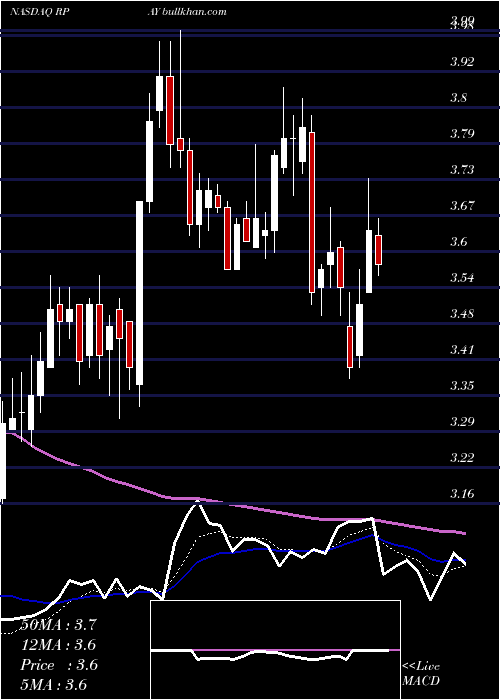Click the 3.29 price axis label
Screen dimensions: 500x700
(x=462, y=421)
